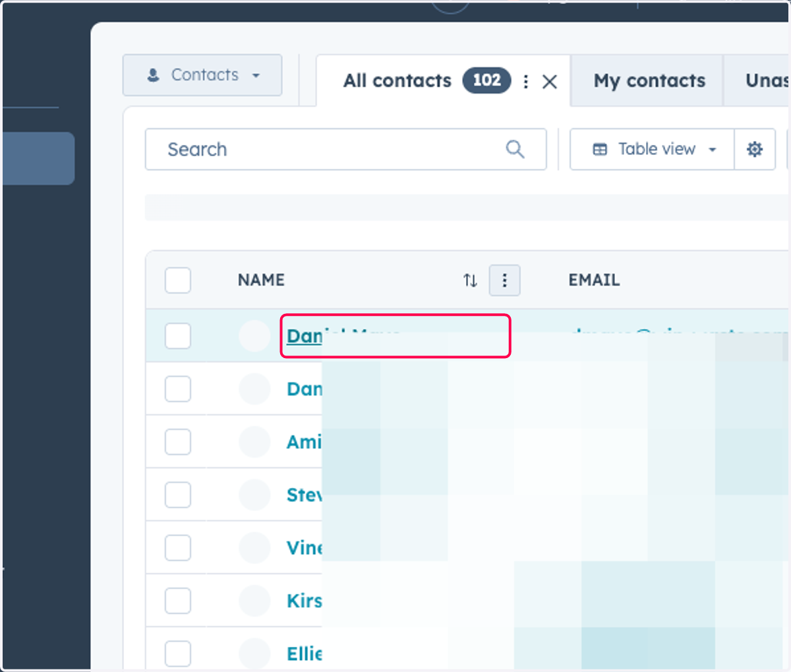791x672 pixels.
Task: Click the search magnifier icon
Action: [515, 149]
